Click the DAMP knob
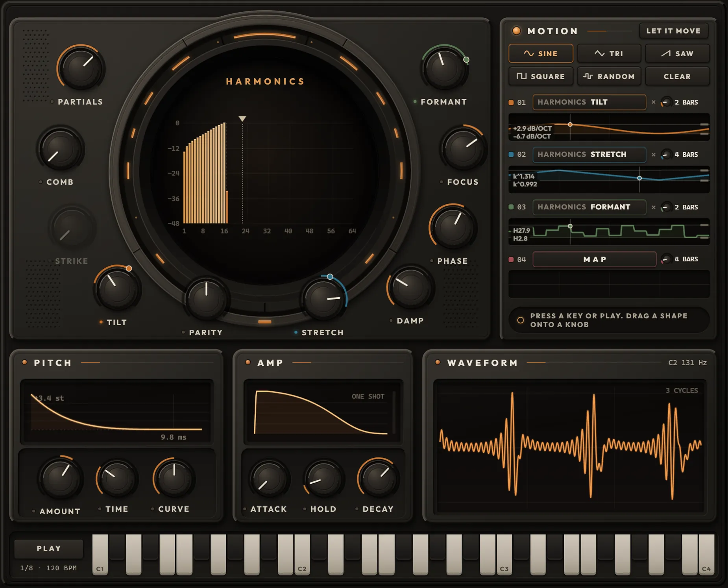 tap(410, 288)
